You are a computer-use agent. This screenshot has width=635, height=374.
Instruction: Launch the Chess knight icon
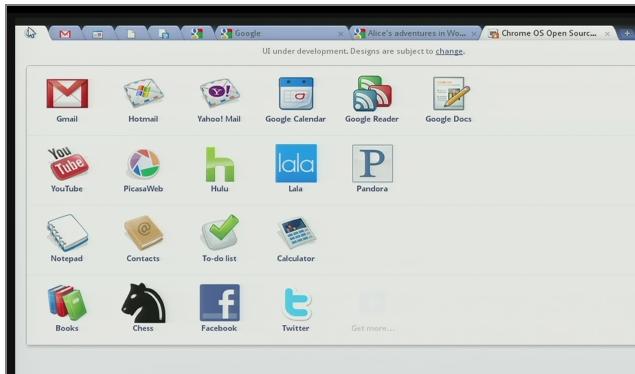(143, 303)
